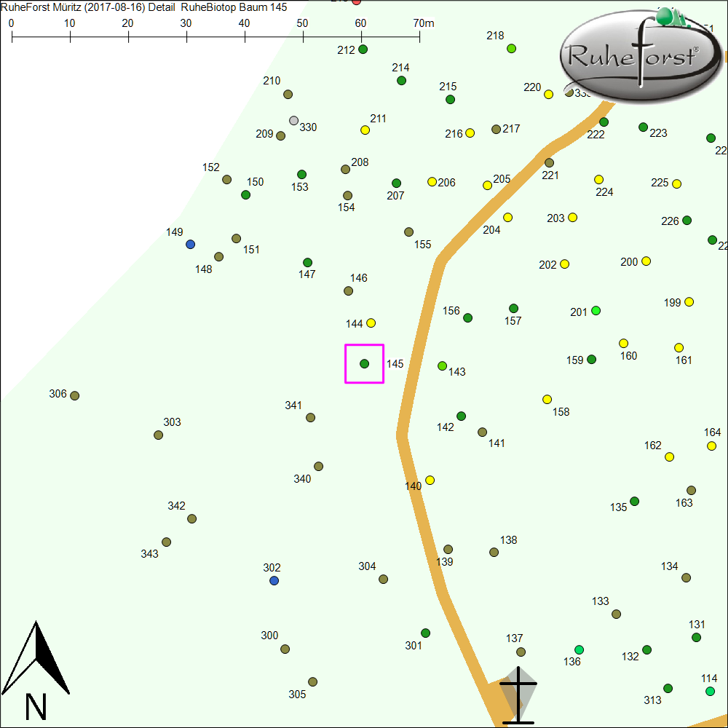Select the olive tree marker 304
This screenshot has width=728, height=728.
coord(383,579)
